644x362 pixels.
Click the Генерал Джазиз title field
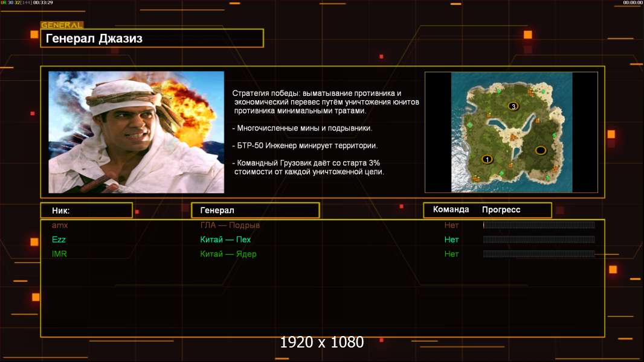[152, 38]
